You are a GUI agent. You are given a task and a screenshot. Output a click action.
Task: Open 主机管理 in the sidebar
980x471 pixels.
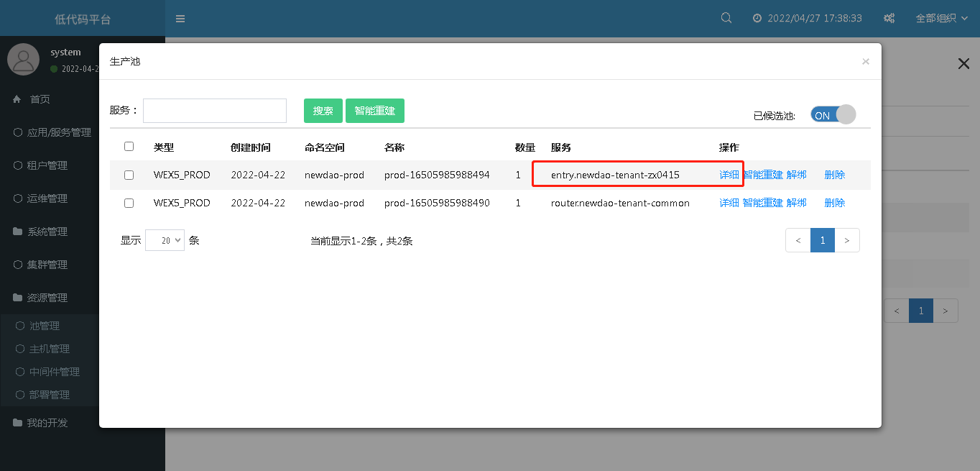click(50, 349)
